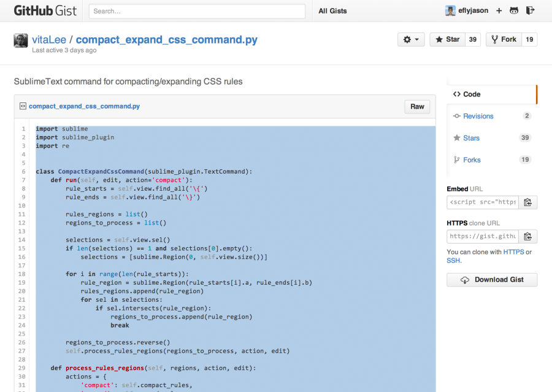View the Raw file contents

(417, 107)
